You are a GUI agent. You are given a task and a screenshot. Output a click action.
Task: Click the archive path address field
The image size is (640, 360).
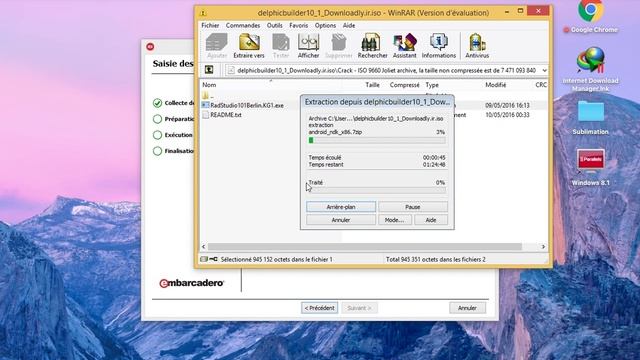coord(386,71)
